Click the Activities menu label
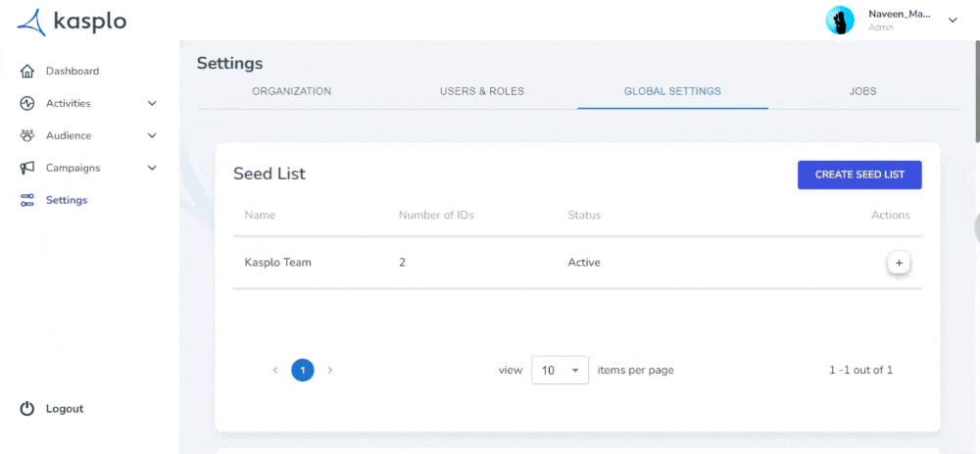 pos(69,103)
